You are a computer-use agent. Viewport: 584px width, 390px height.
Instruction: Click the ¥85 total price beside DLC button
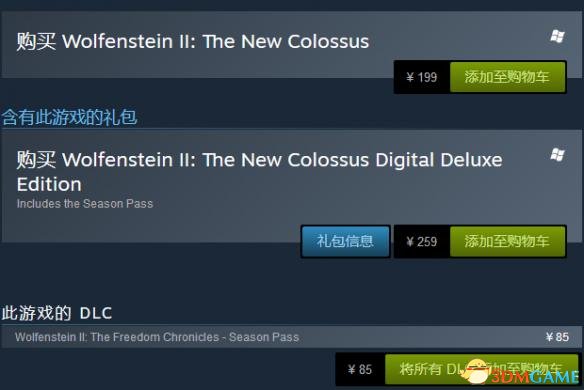click(x=360, y=369)
